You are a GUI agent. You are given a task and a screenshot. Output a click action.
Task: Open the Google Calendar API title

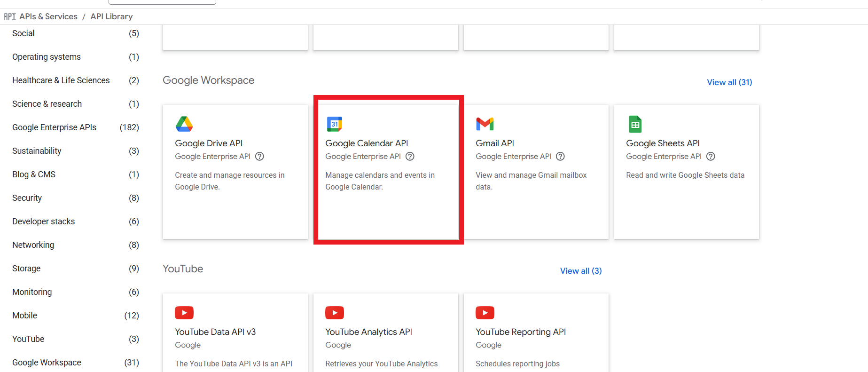(x=367, y=143)
